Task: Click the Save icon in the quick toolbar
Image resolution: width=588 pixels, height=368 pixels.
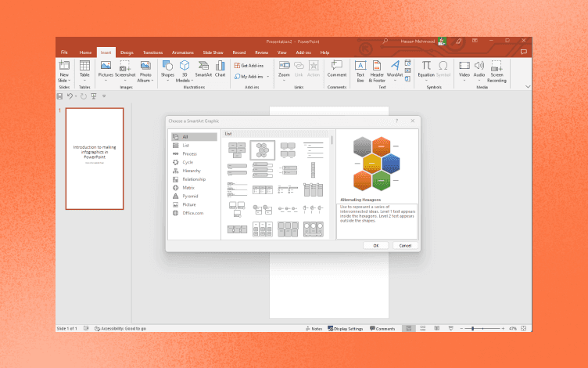Action: [59, 96]
